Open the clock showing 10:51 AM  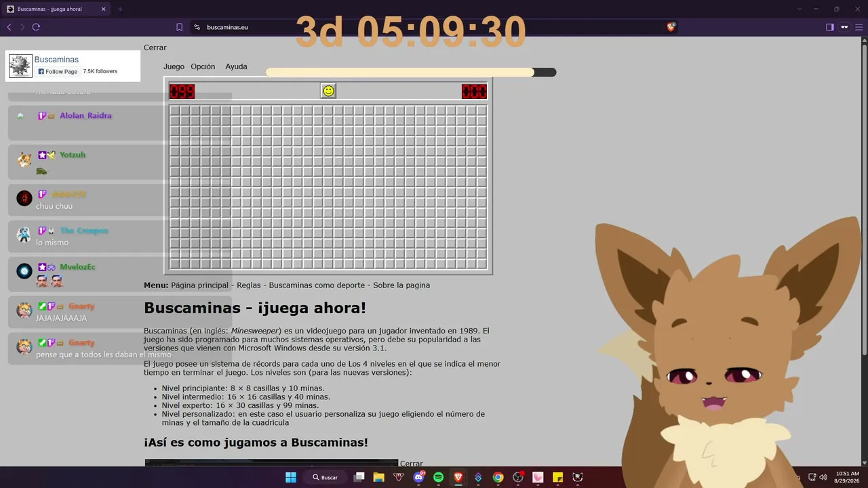848,477
